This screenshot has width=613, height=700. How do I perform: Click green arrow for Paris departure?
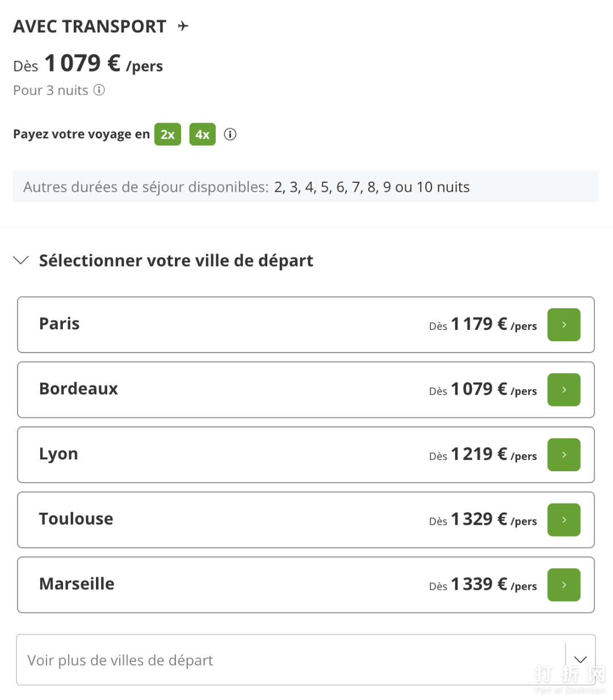(x=564, y=325)
